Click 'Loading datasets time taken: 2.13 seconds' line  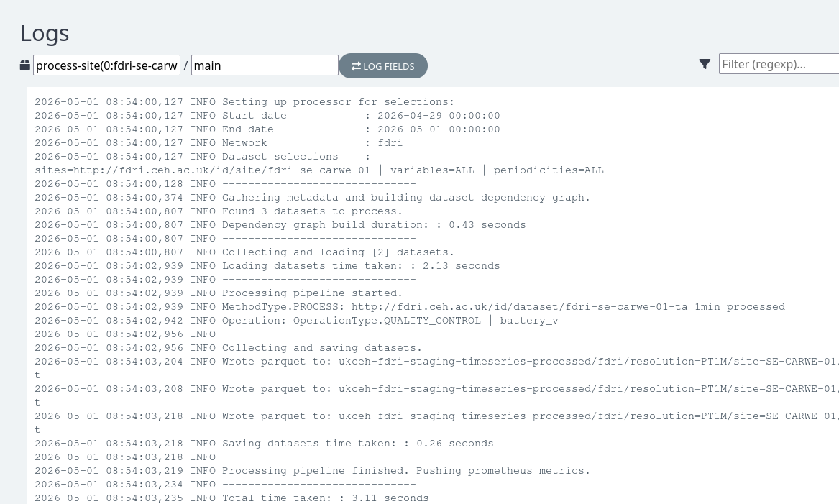click(267, 266)
